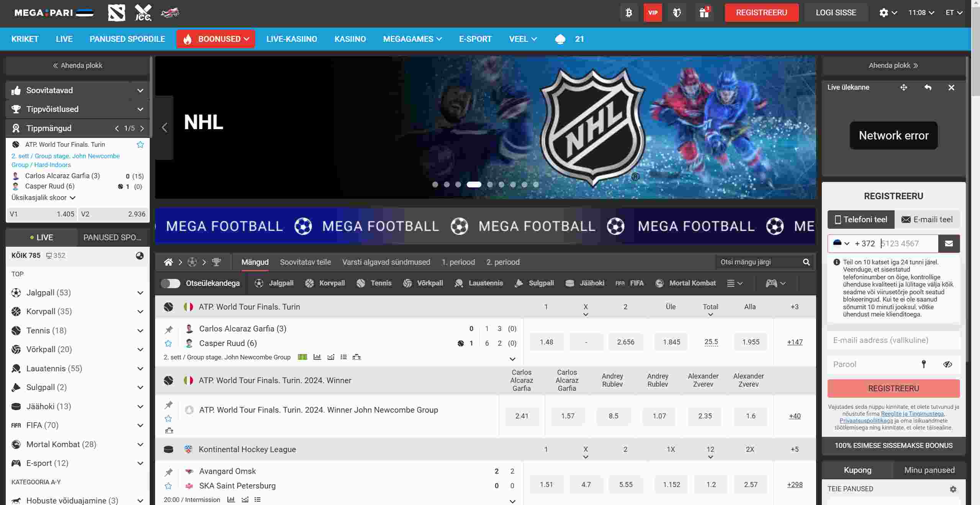
Task: Open Reeglite ja Tingimustega link
Action: tap(912, 414)
